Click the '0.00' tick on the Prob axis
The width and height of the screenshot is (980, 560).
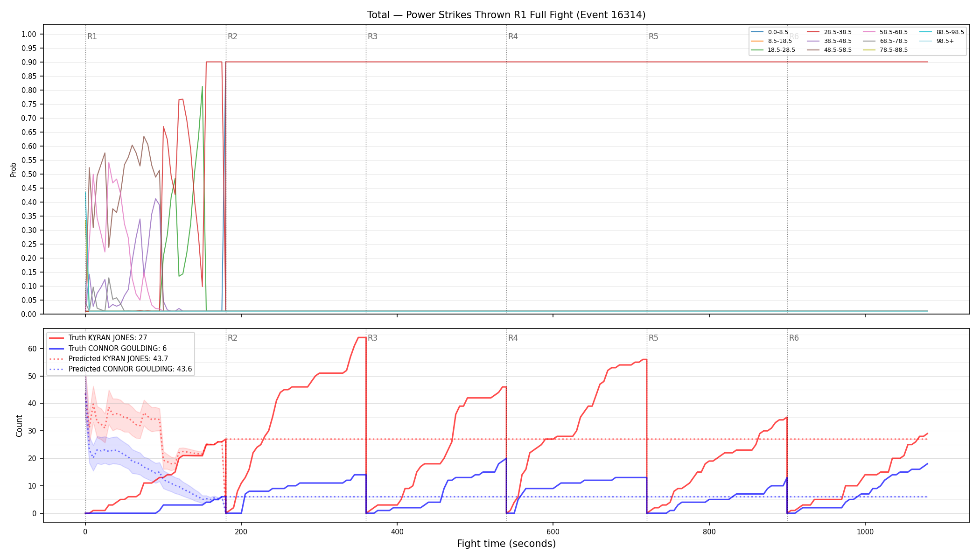click(x=29, y=314)
